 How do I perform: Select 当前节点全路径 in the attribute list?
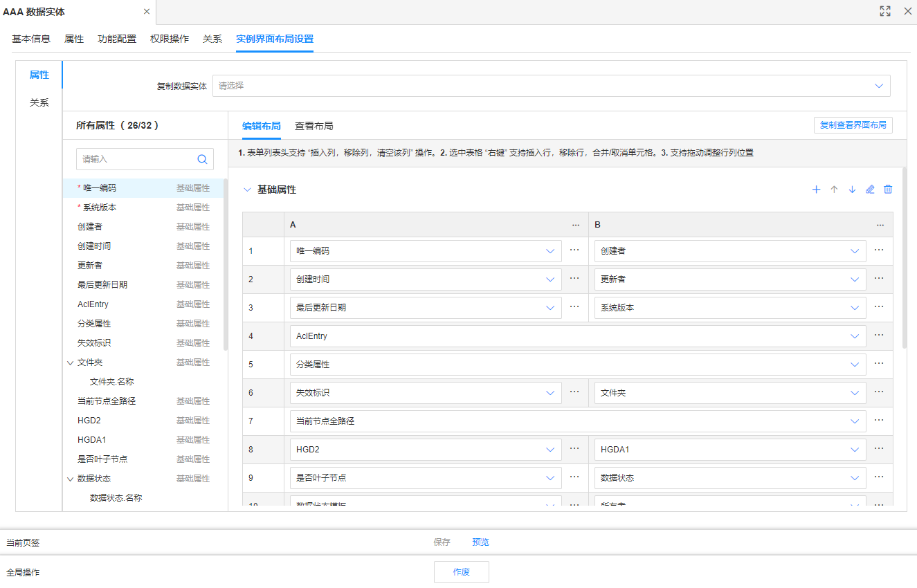pyautogui.click(x=143, y=401)
